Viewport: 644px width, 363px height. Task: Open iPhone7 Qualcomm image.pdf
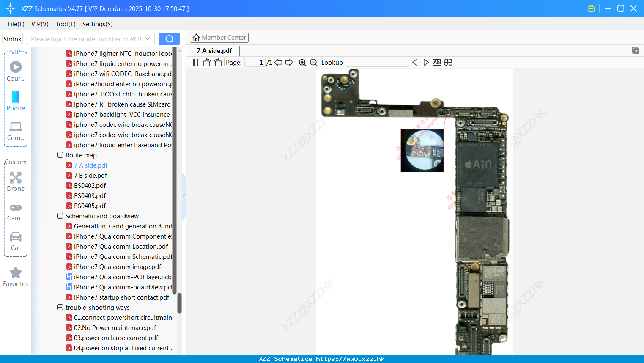118,267
